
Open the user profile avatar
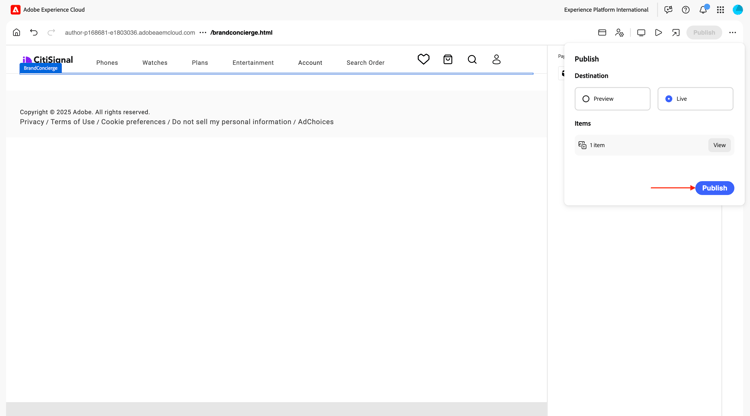[x=738, y=10]
